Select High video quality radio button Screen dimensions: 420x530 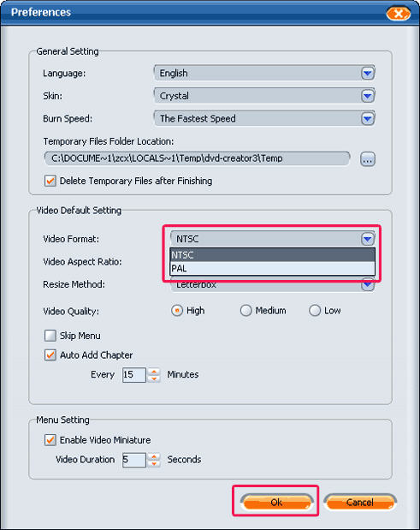point(177,310)
